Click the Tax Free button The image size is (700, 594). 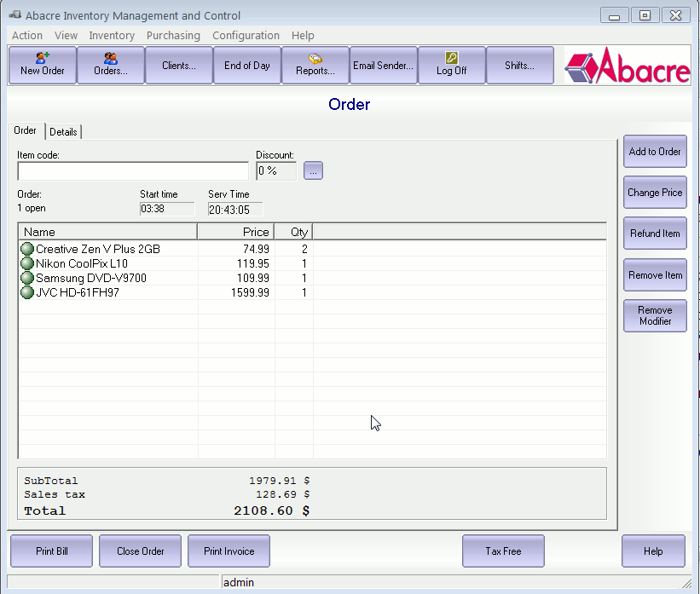(x=503, y=551)
